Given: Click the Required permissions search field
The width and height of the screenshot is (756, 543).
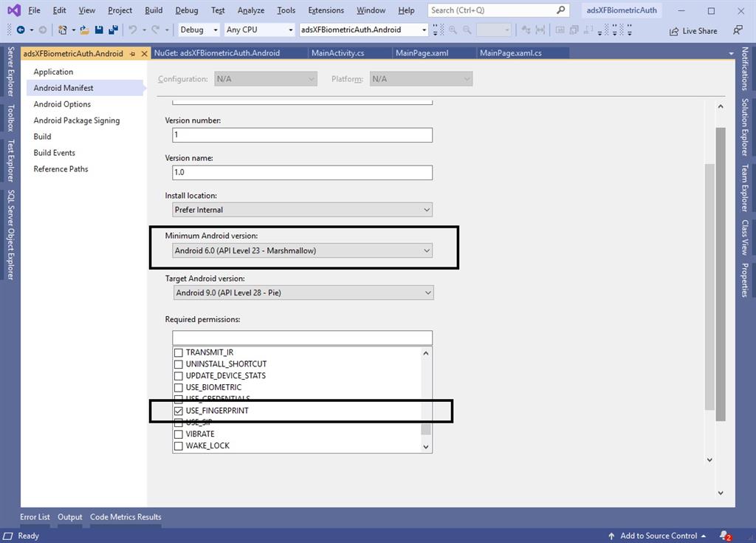Looking at the screenshot, I should (x=302, y=338).
